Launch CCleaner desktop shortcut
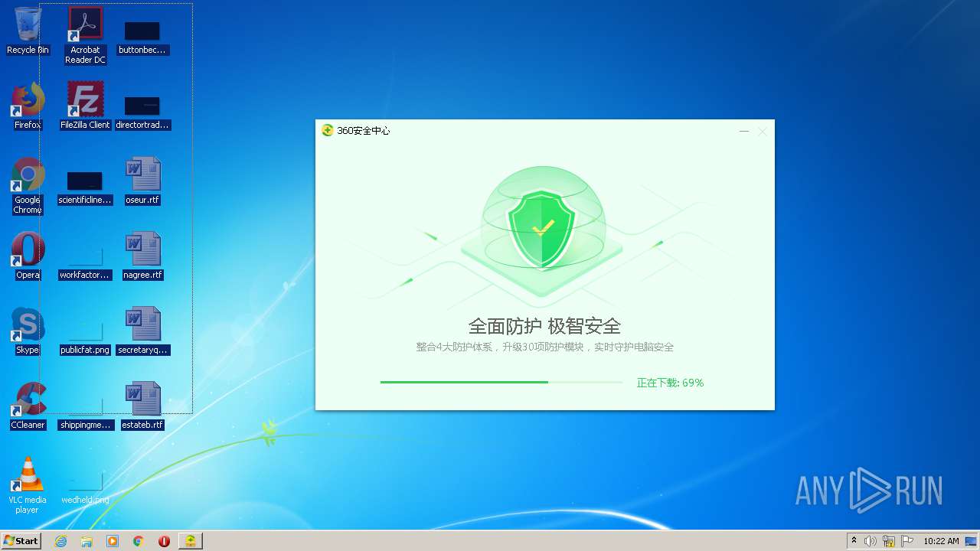980x551 pixels. point(28,406)
